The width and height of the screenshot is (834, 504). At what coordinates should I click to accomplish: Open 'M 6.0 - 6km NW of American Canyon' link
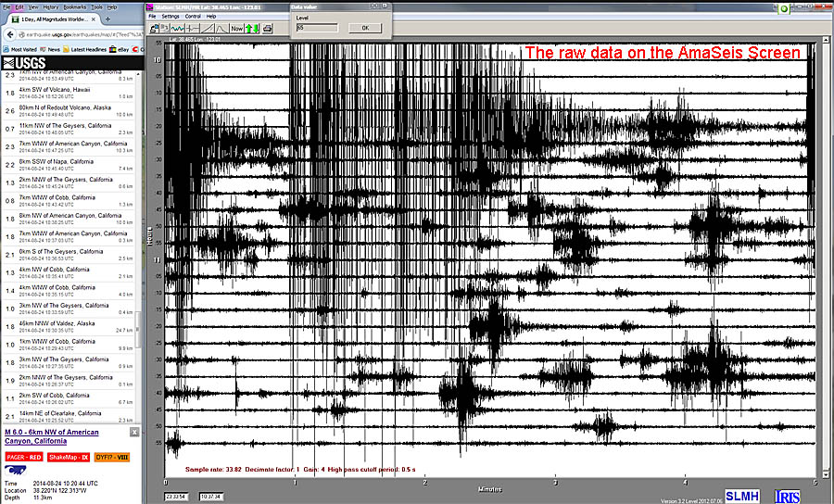click(52, 436)
